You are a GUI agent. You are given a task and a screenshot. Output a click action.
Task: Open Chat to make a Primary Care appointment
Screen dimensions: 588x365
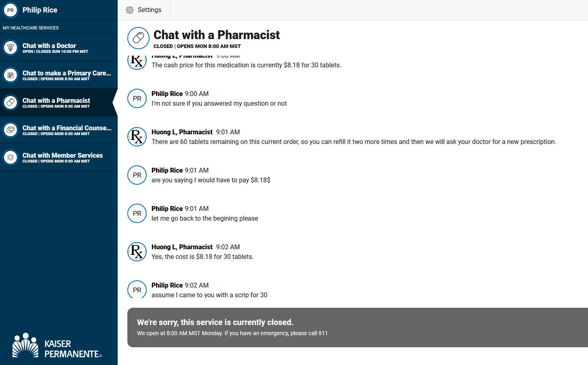point(59,75)
